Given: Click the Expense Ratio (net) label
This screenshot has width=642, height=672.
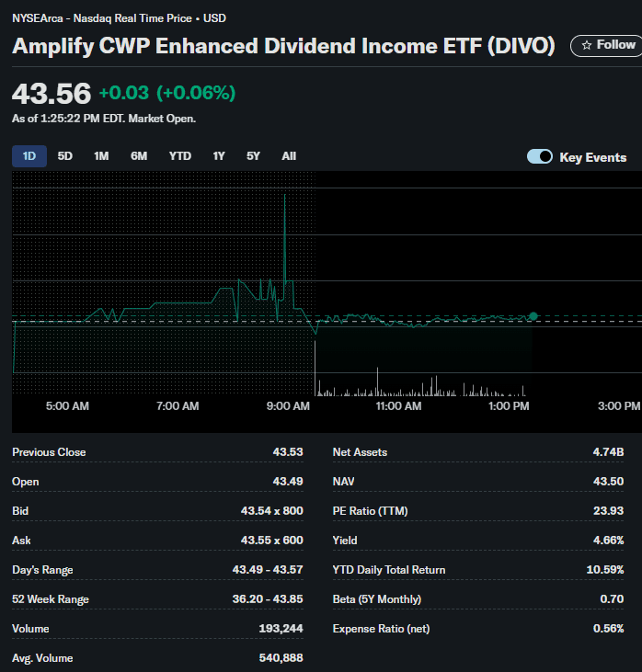Looking at the screenshot, I should tap(381, 629).
